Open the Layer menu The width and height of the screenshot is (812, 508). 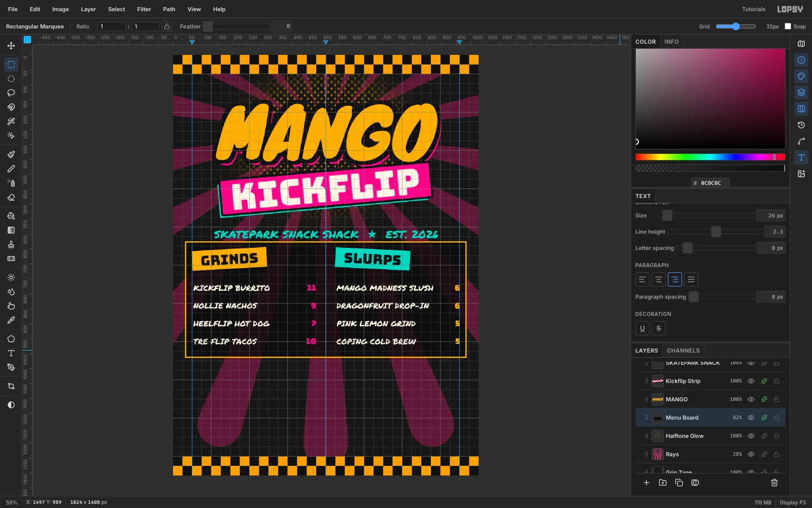tap(88, 9)
